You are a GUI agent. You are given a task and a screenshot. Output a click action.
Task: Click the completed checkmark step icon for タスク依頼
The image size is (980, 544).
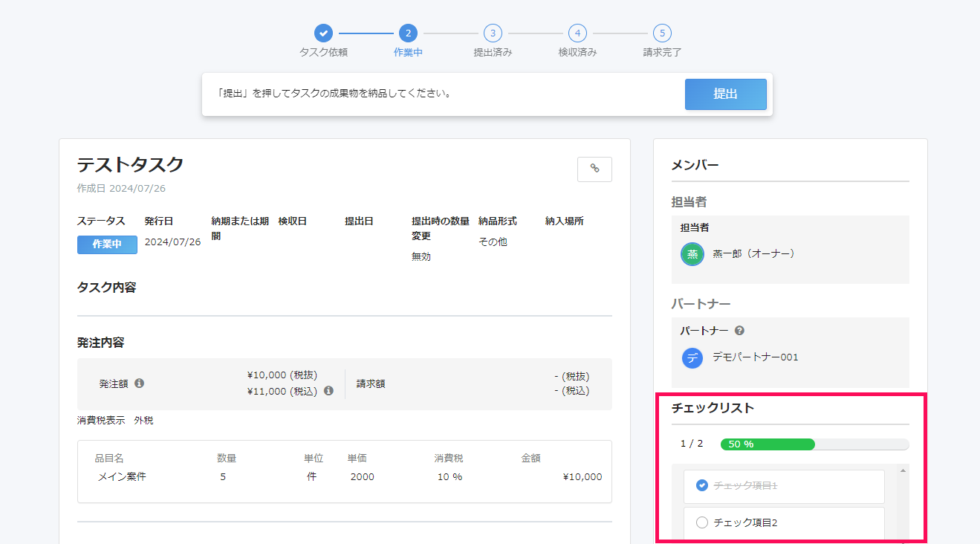[x=323, y=33]
